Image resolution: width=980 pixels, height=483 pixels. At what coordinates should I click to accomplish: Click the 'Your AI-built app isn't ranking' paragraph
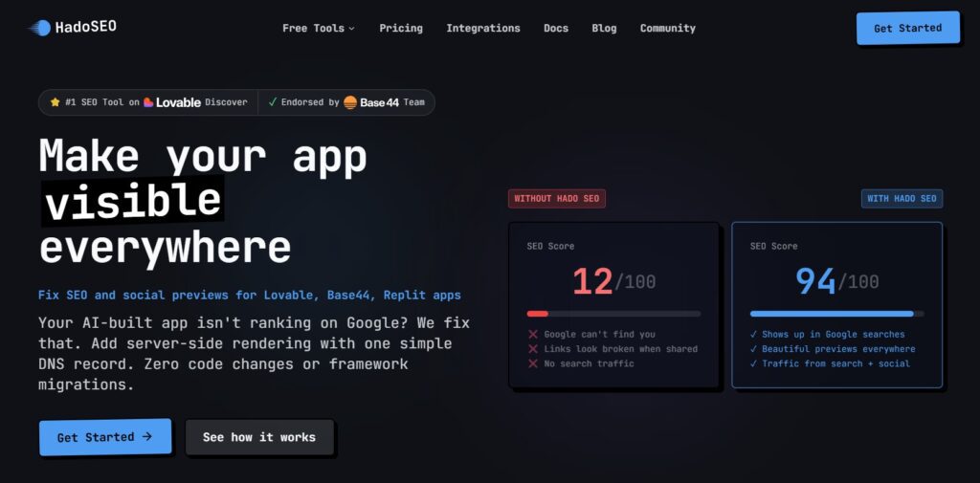click(x=254, y=354)
